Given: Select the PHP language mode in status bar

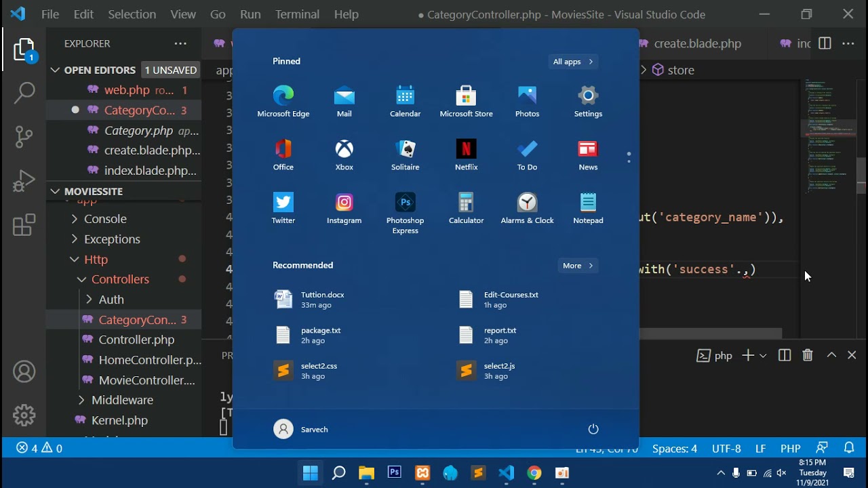Looking at the screenshot, I should (791, 449).
